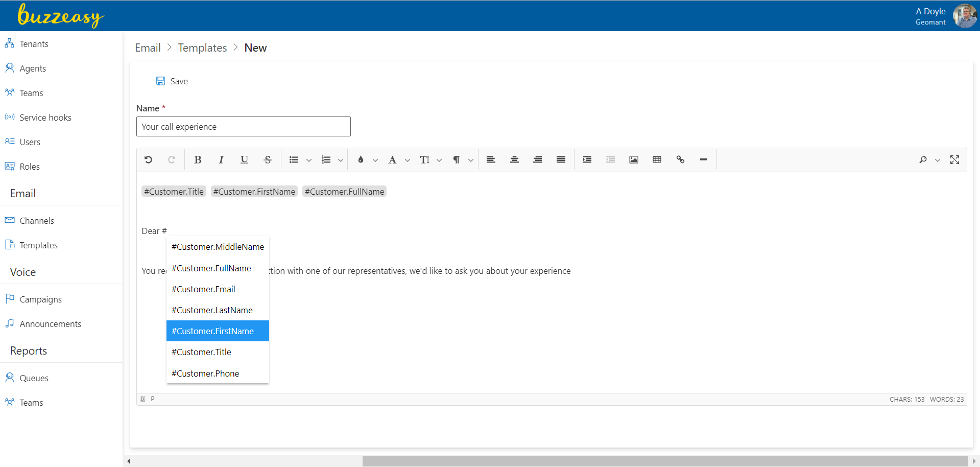Apply strikethrough formatting

pos(268,159)
